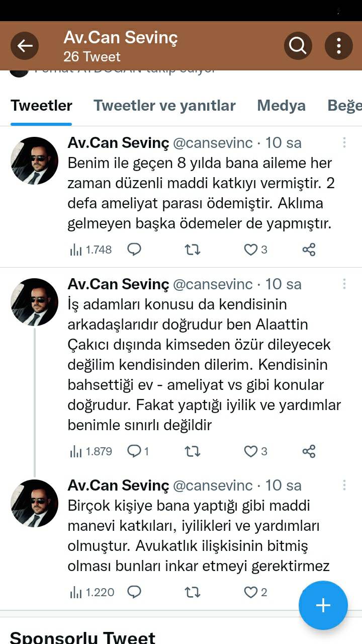Open the compose new tweet button
Image resolution: width=362 pixels, height=644 pixels.
pos(323,605)
